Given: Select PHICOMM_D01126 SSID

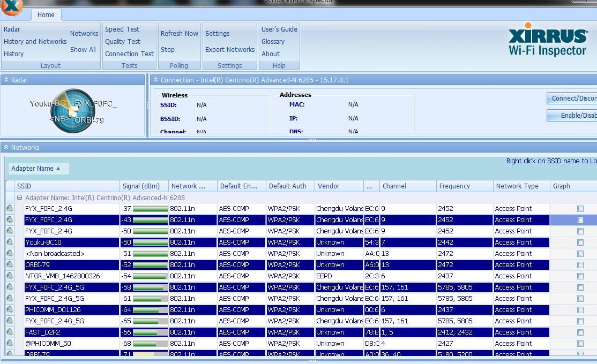Looking at the screenshot, I should (x=72, y=310).
